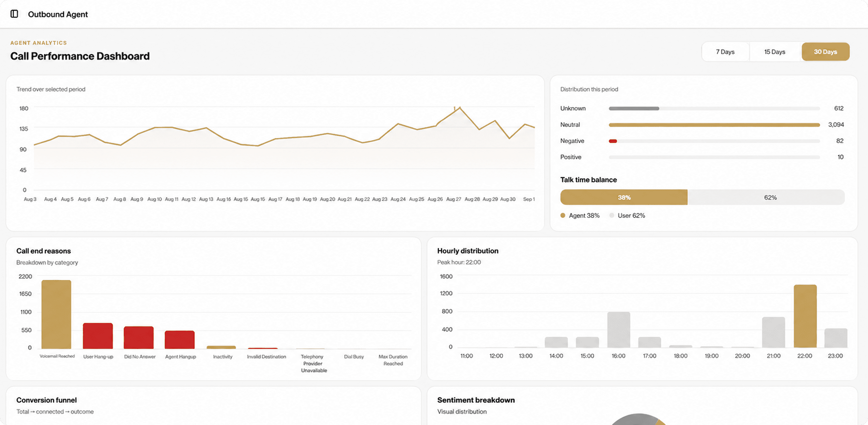
Task: Click the 22:00 peak hour bar
Action: (805, 316)
